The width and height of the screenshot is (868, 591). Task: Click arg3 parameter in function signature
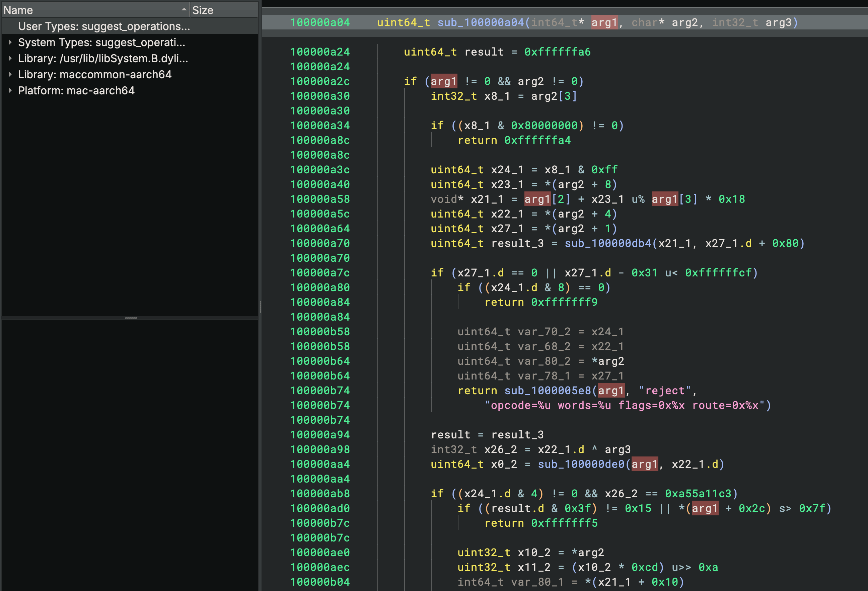pyautogui.click(x=779, y=22)
